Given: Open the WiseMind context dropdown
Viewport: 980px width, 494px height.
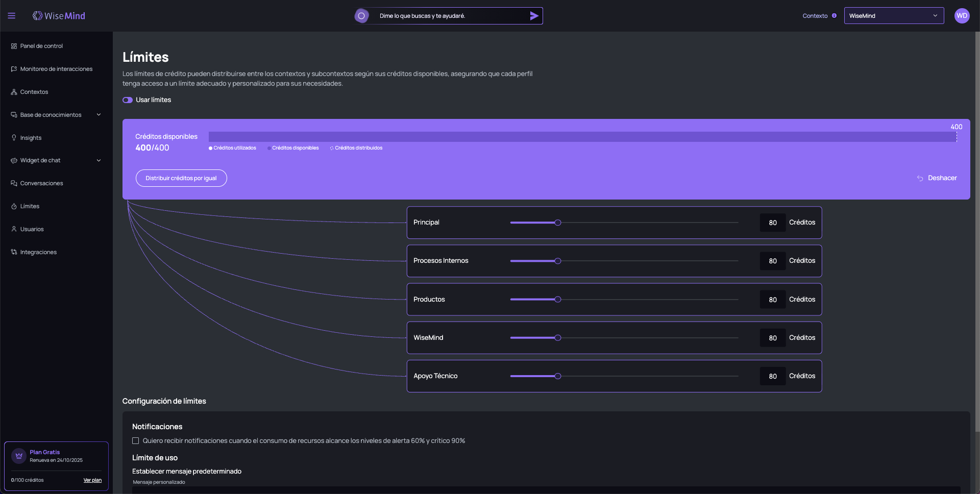Looking at the screenshot, I should pyautogui.click(x=893, y=16).
